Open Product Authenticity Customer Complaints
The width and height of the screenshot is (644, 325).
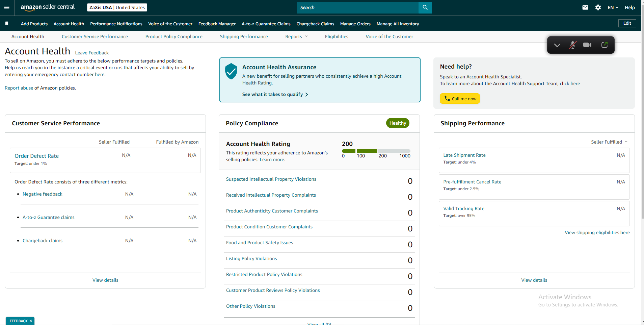tap(272, 211)
